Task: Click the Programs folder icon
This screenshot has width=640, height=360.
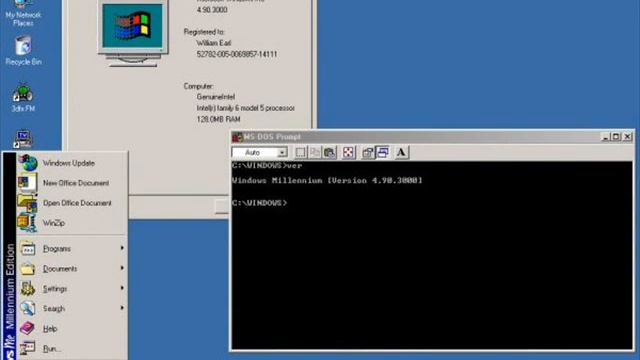Action: (x=28, y=249)
